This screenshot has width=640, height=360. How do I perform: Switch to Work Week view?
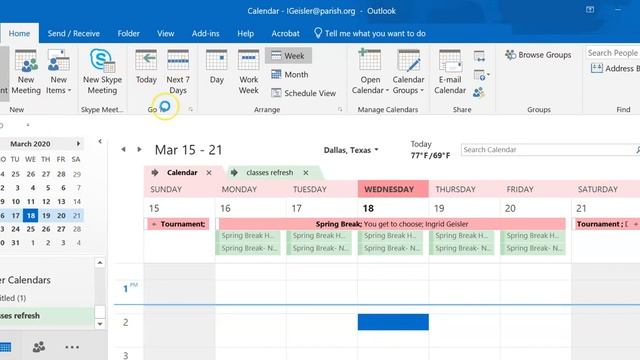(x=249, y=72)
